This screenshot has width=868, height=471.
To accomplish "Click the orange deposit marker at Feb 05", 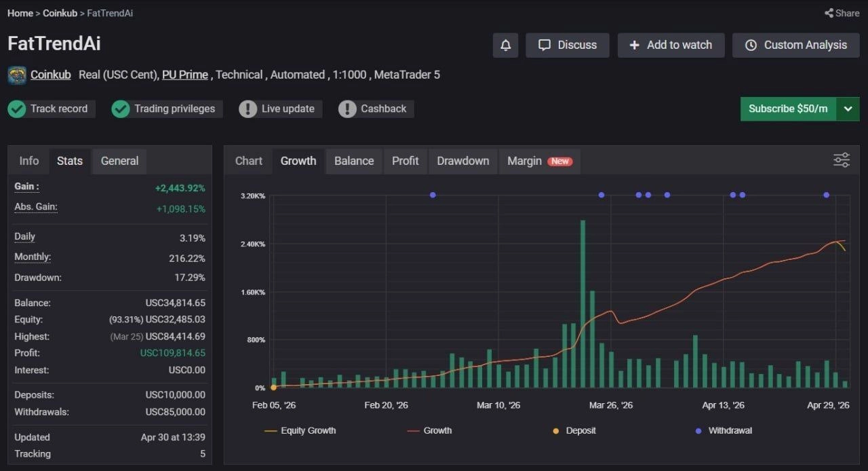I will tap(273, 388).
